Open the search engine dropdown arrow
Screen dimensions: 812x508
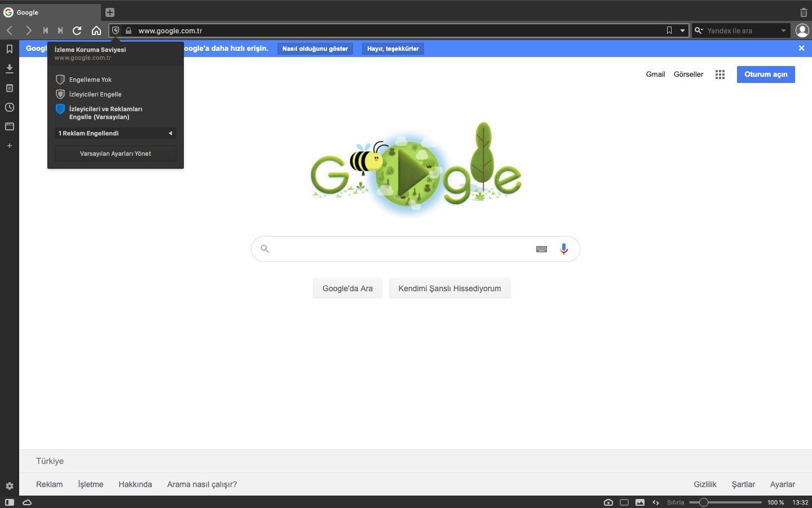783,30
